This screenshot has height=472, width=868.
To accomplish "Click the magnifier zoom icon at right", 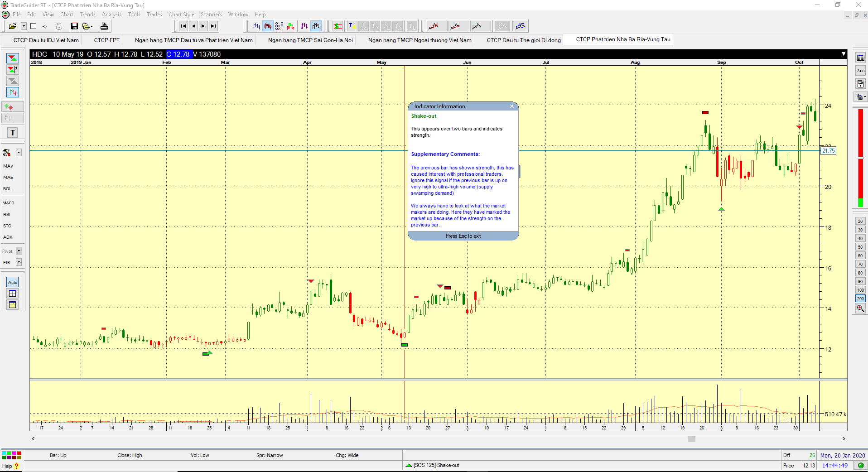I will click(x=860, y=308).
